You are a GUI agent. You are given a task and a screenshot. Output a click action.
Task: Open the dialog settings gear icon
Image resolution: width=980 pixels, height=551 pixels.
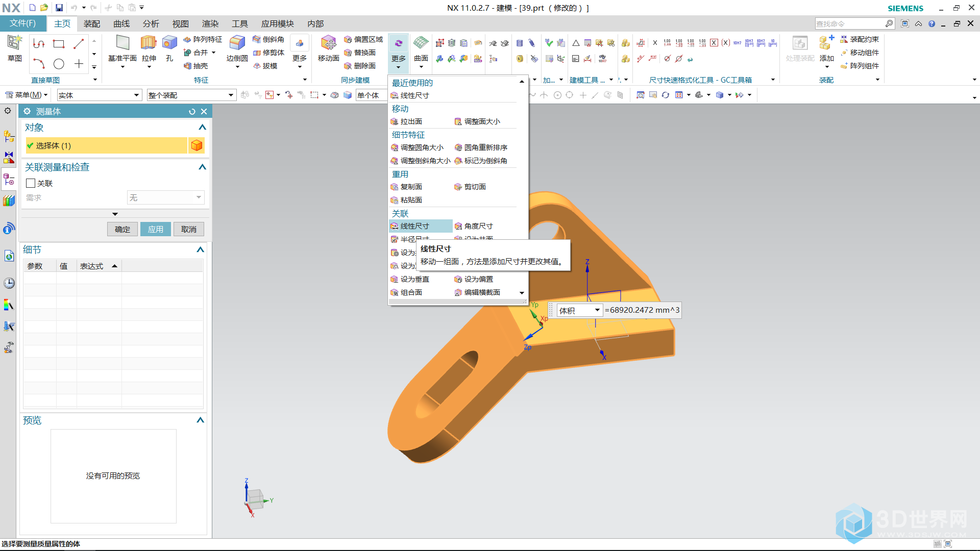coord(27,111)
